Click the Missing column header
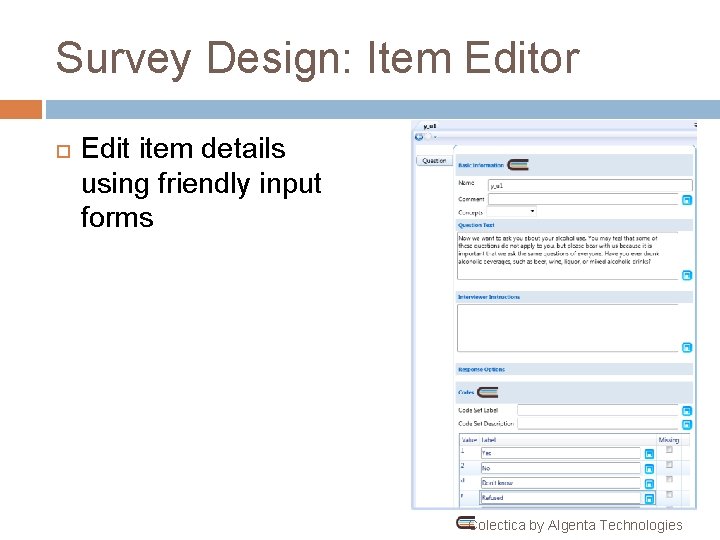The width and height of the screenshot is (720, 540). (669, 440)
